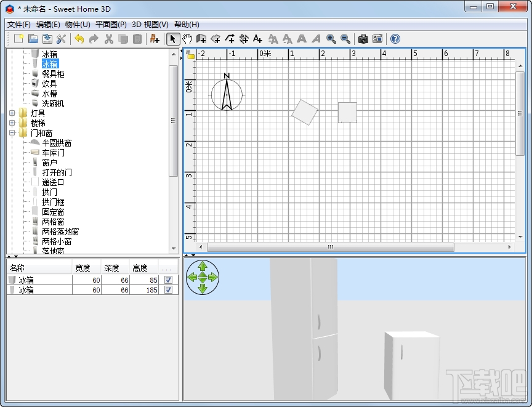Open Help with the question mark icon
This screenshot has height=407, width=532.
[395, 39]
